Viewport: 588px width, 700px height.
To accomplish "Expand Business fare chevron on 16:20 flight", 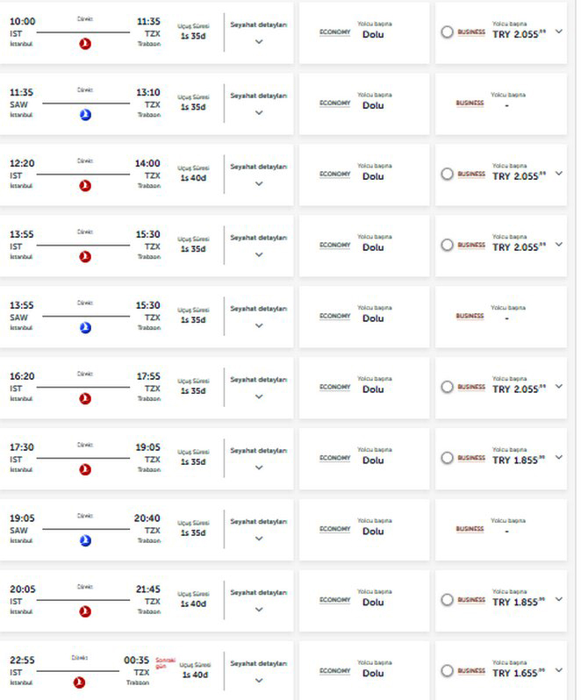I will pos(559,386).
